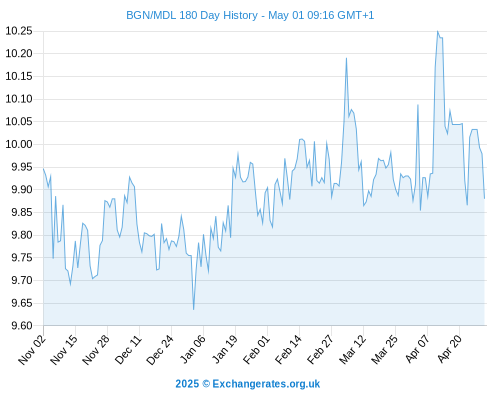Click the 10.25 y-axis value label
The height and width of the screenshot is (400, 495).
(x=19, y=31)
